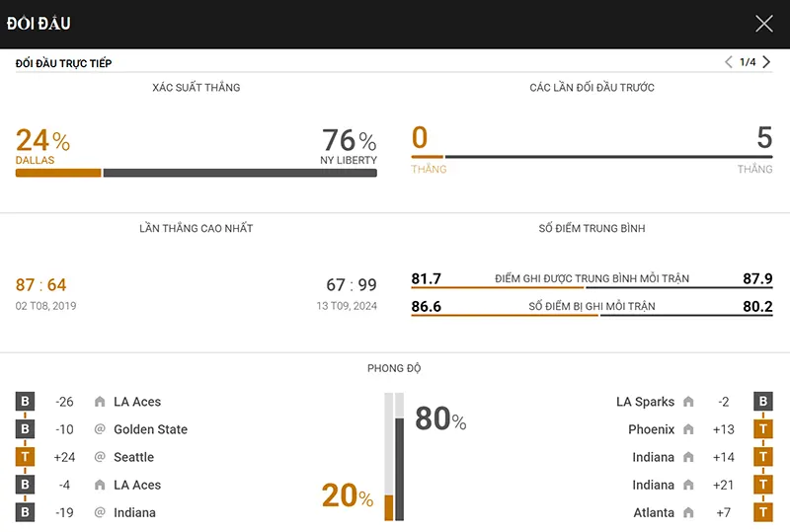Screen dimensions: 790x532
Task: Open the 67 : 99 result from 2024
Action: (352, 284)
